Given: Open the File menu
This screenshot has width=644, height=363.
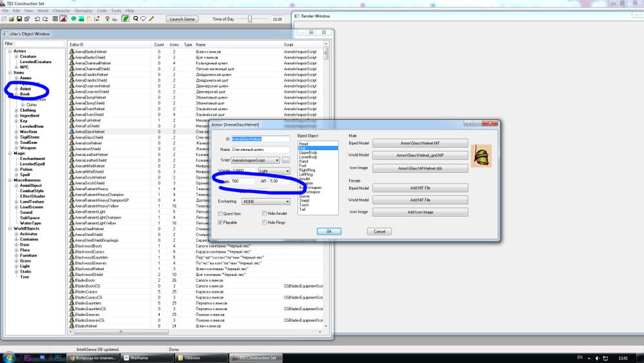Looking at the screenshot, I should click(x=5, y=11).
